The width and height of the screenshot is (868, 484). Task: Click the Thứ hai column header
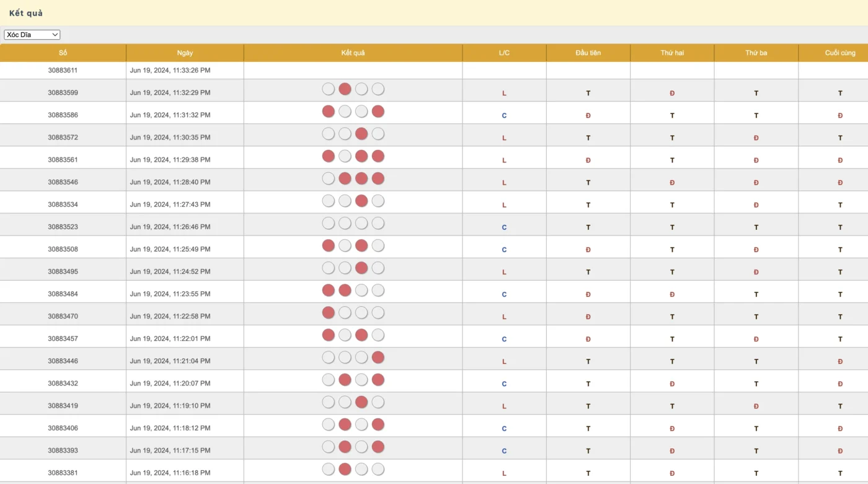click(672, 53)
